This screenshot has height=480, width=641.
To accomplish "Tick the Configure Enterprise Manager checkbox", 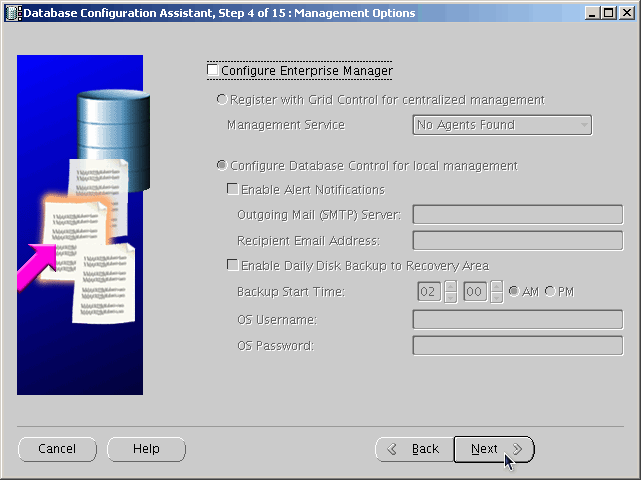I will pos(213,71).
